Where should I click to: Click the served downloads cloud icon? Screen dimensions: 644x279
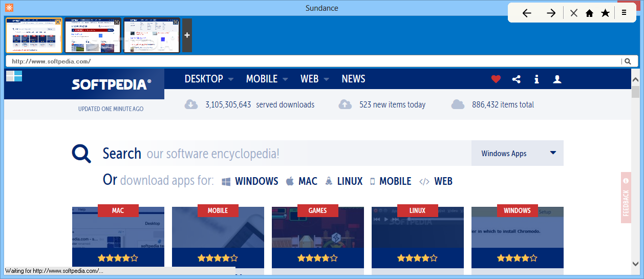click(x=191, y=104)
